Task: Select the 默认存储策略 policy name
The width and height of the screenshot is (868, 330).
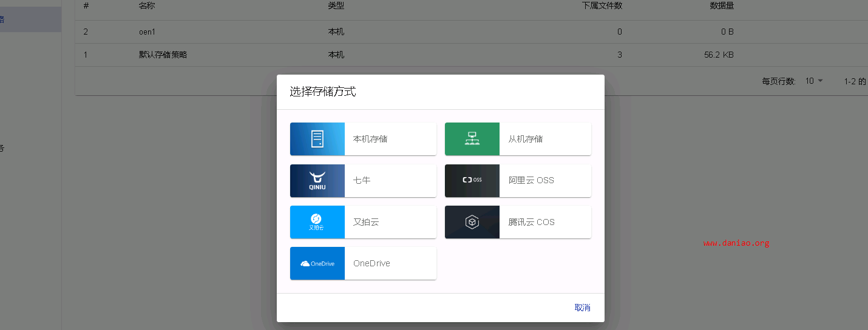Action: (x=163, y=55)
